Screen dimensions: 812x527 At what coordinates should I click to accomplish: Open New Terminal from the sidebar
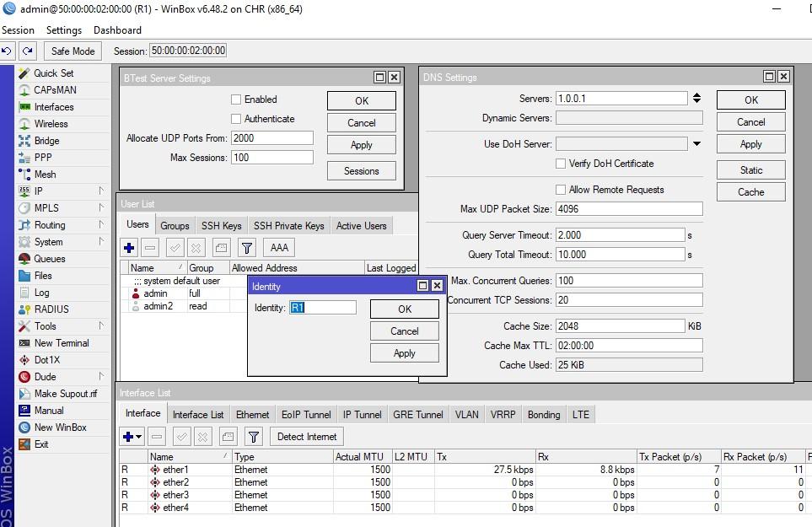(61, 343)
